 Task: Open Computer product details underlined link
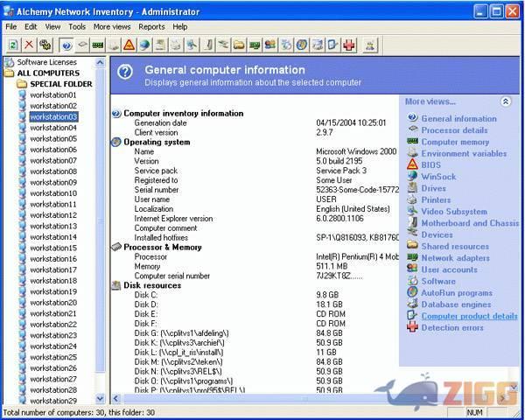click(x=469, y=316)
